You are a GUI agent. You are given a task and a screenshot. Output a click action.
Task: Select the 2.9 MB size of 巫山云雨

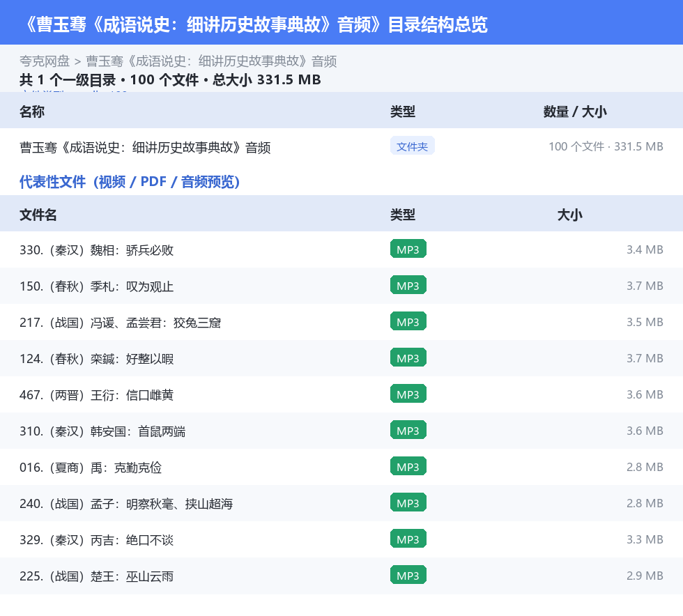(x=645, y=575)
